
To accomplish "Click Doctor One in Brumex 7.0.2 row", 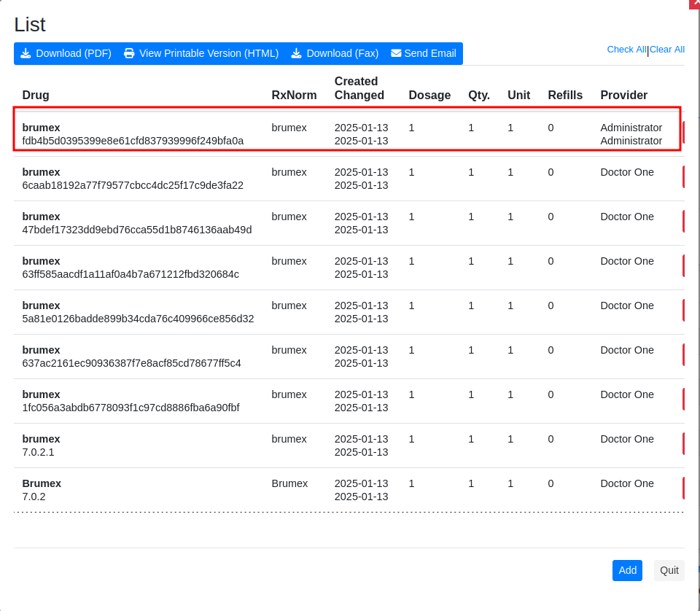I will pyautogui.click(x=627, y=483).
